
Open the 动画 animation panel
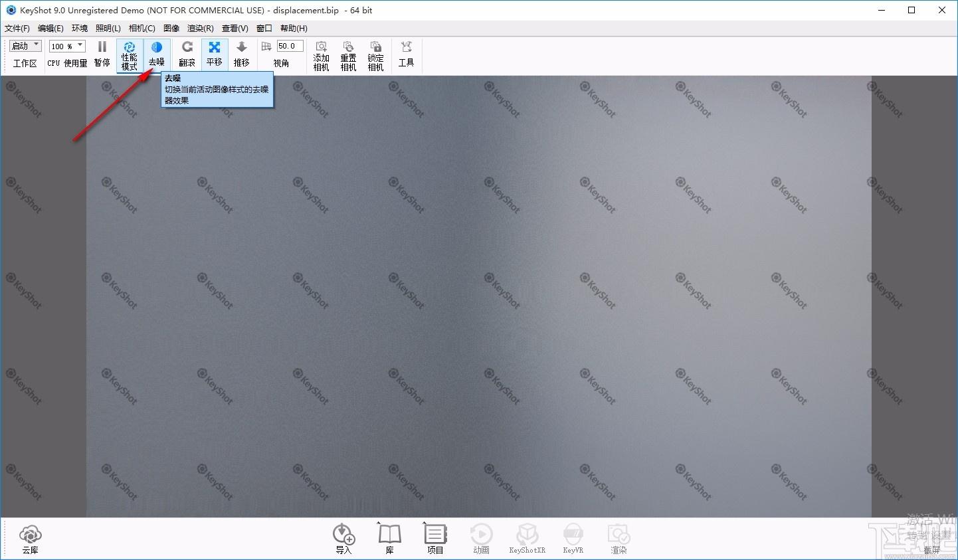(482, 539)
